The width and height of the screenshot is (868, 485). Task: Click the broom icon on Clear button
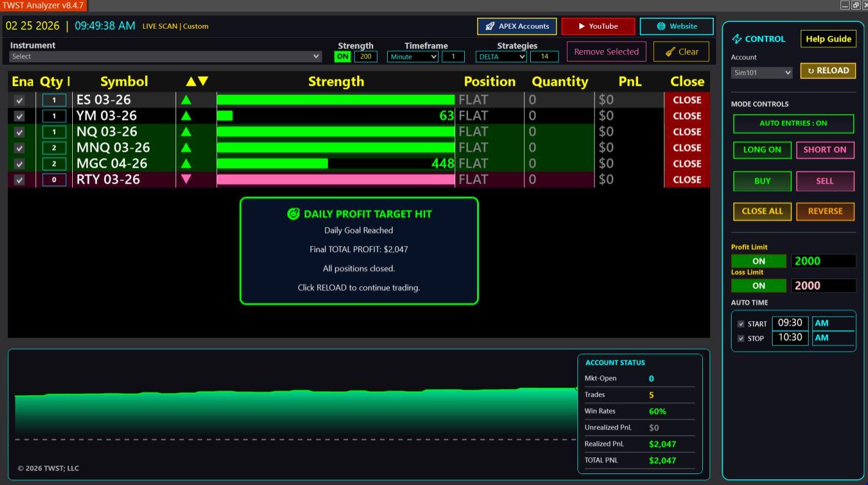click(670, 52)
